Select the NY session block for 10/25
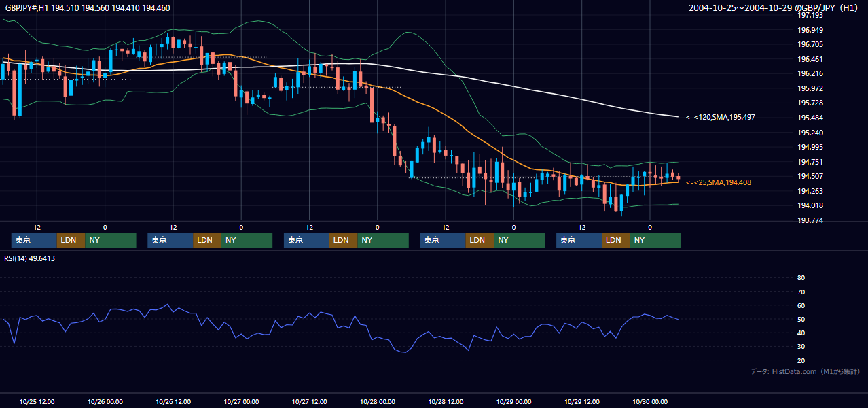This screenshot has height=408, width=868. pyautogui.click(x=111, y=240)
